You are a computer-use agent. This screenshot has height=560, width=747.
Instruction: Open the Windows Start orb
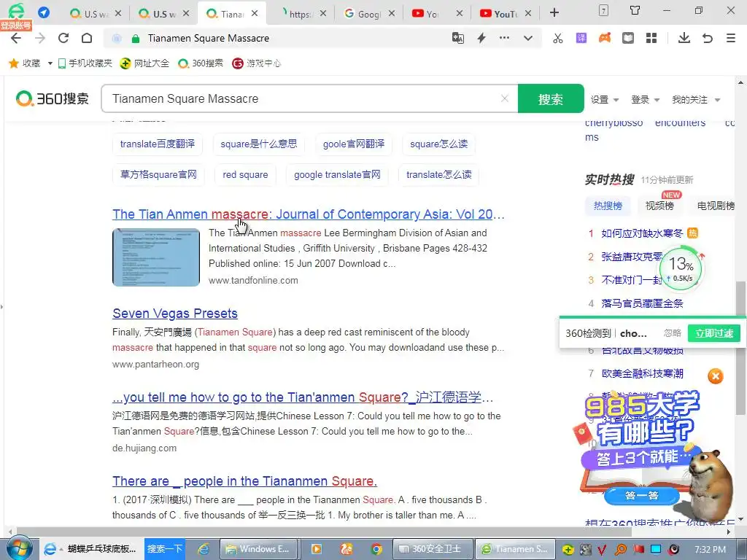pyautogui.click(x=19, y=549)
